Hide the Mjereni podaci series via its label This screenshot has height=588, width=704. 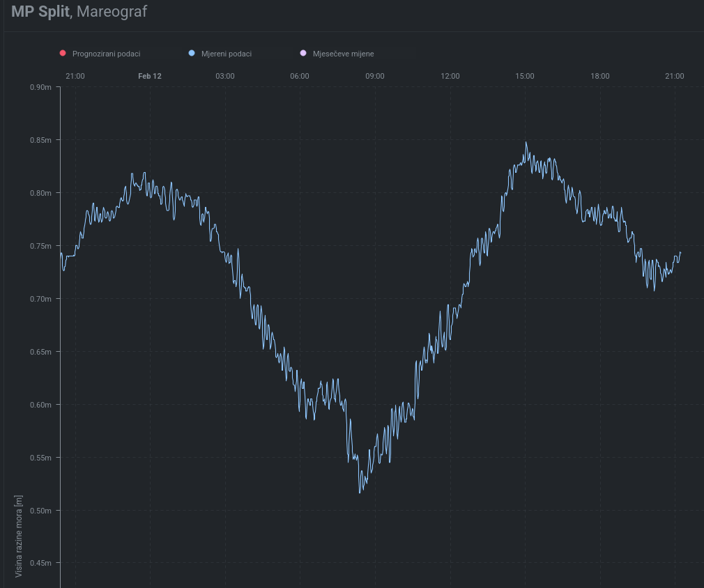click(226, 54)
